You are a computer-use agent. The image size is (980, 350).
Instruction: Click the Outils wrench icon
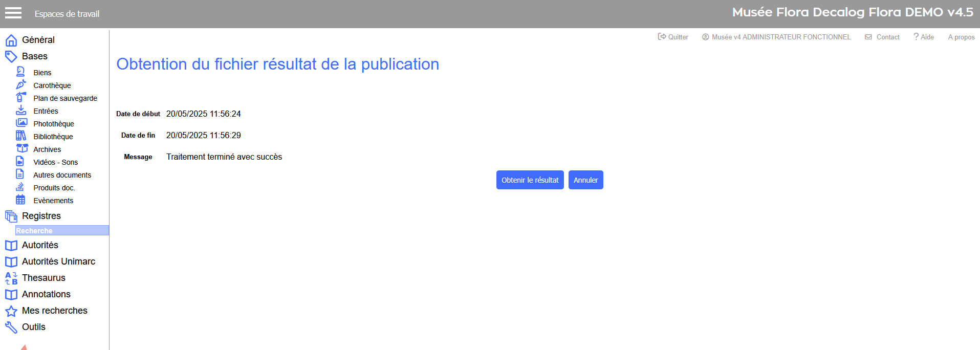11,327
